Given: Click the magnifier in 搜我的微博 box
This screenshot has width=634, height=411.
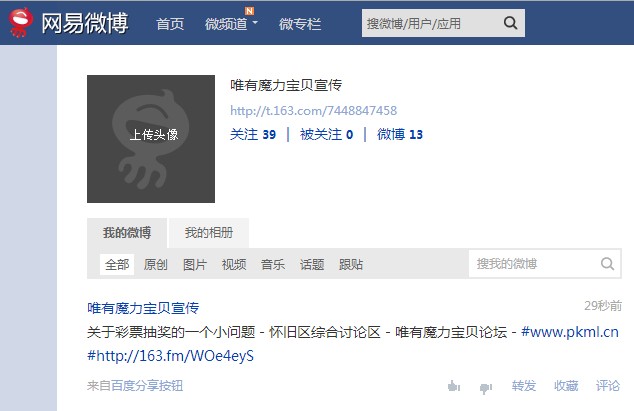Looking at the screenshot, I should (x=607, y=264).
